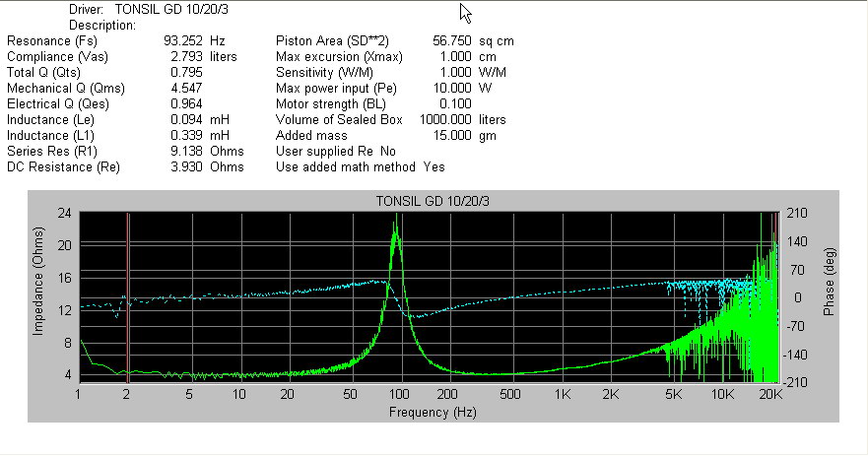Click the 'Phase (deg)' axis label
868x456 pixels.
(x=829, y=282)
